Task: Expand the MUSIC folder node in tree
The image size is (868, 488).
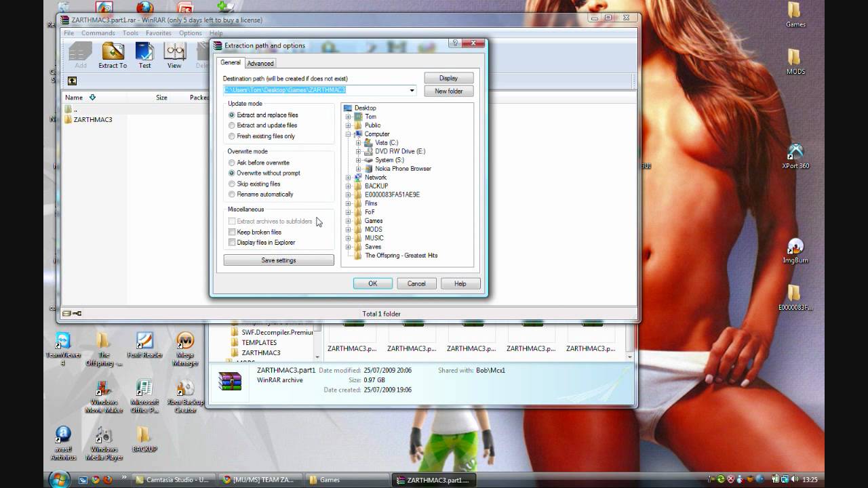Action: pyautogui.click(x=349, y=238)
